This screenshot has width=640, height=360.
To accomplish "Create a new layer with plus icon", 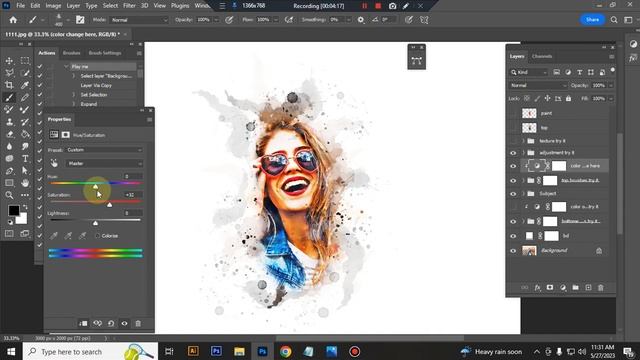I will pos(588,288).
